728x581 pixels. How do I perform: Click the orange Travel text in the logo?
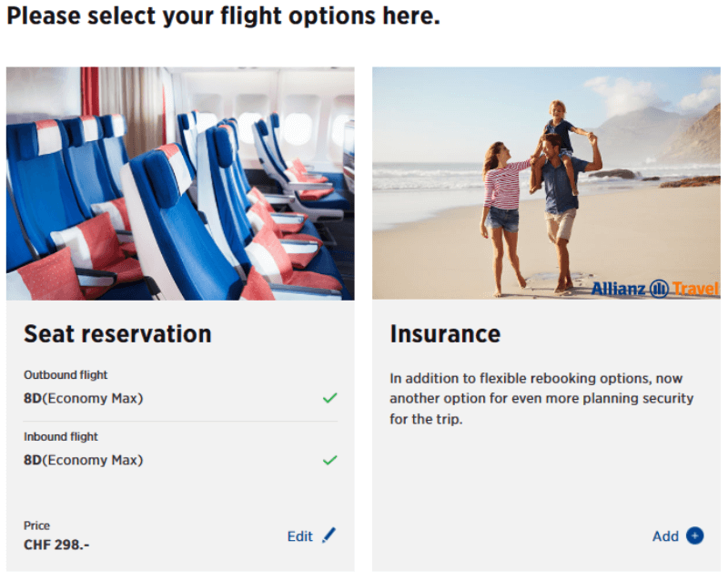tap(695, 289)
